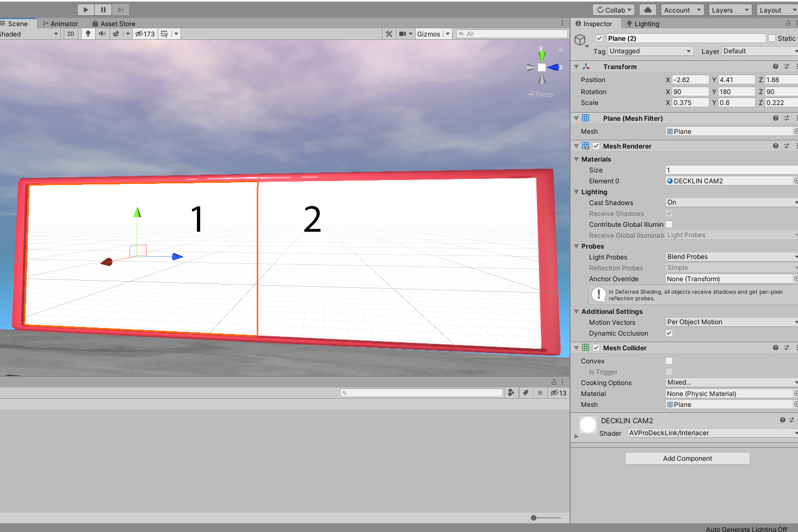Open the Asset Store tab

tap(114, 23)
